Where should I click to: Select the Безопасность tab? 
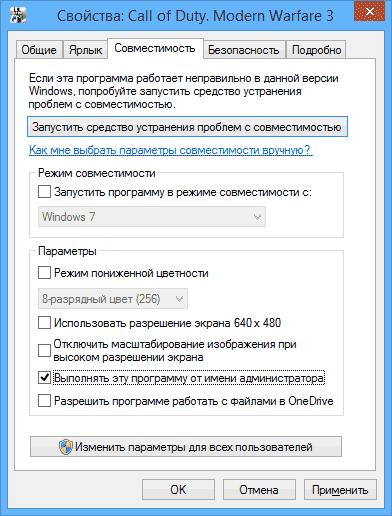pyautogui.click(x=244, y=50)
